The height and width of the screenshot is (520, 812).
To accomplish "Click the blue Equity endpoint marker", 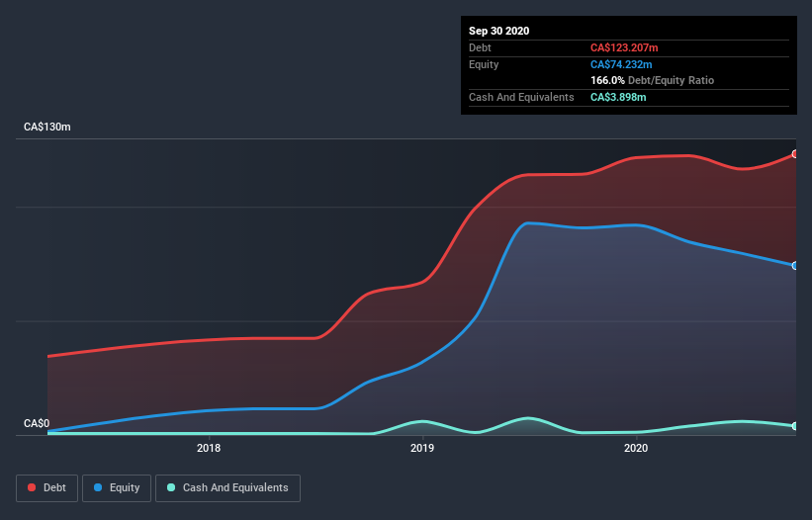I will tap(795, 265).
